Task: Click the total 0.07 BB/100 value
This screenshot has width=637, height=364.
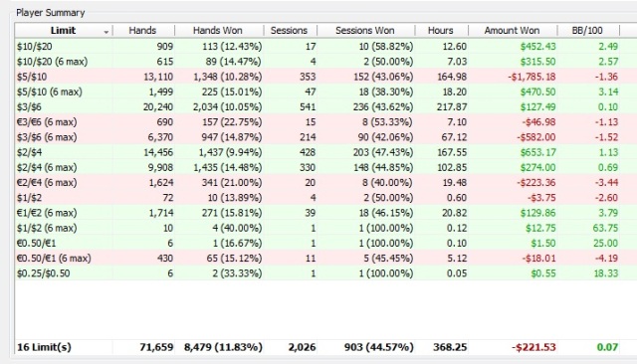Action: [607, 347]
